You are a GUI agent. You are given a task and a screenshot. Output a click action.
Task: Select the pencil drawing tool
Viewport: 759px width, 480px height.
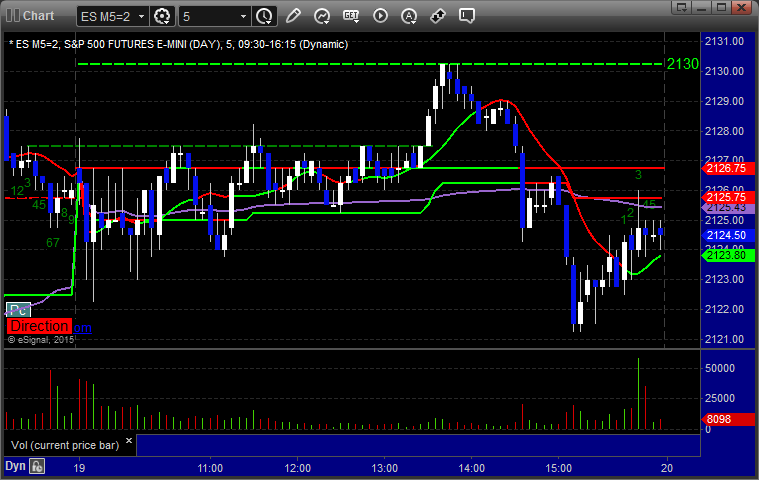pos(293,16)
